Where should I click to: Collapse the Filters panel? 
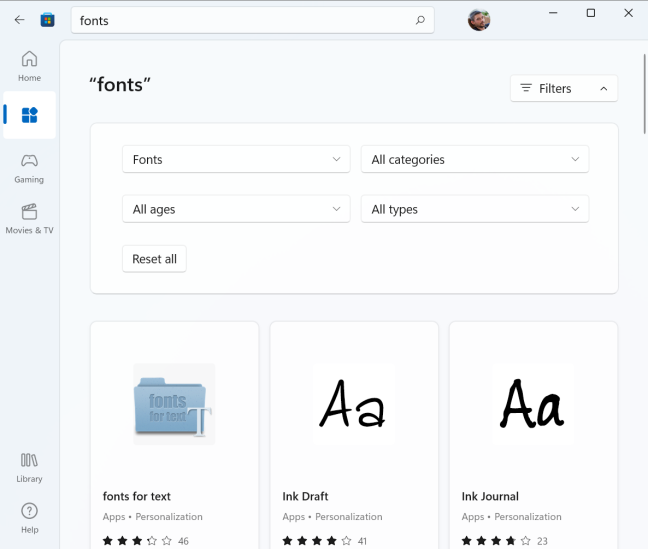pyautogui.click(x=564, y=88)
